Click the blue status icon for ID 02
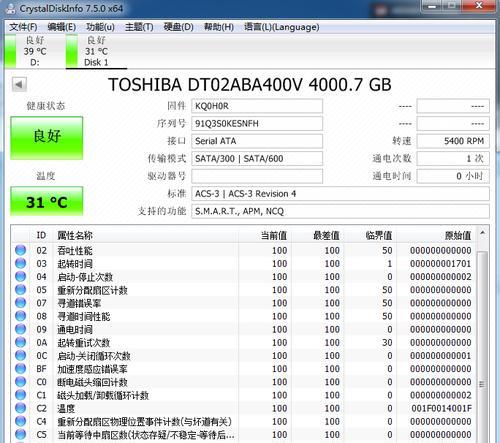The width and height of the screenshot is (500, 443). 21,250
